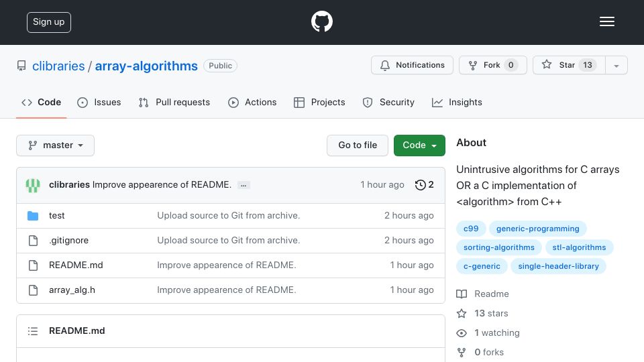Open the test folder

(56, 215)
